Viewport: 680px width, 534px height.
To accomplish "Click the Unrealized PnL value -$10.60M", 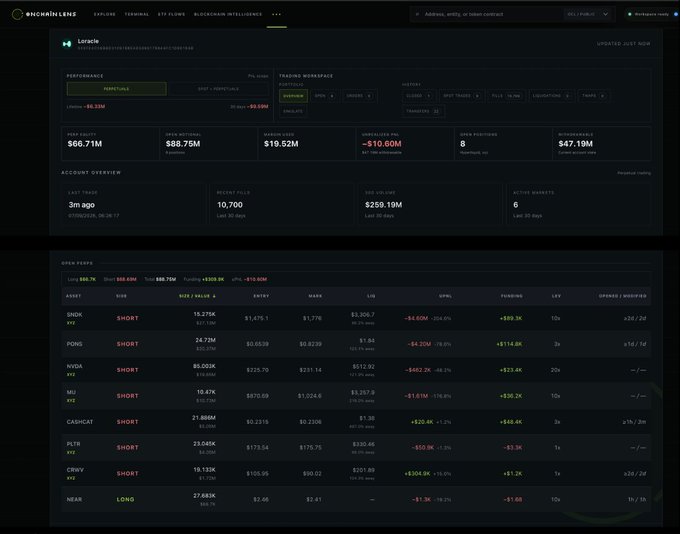I will 382,144.
